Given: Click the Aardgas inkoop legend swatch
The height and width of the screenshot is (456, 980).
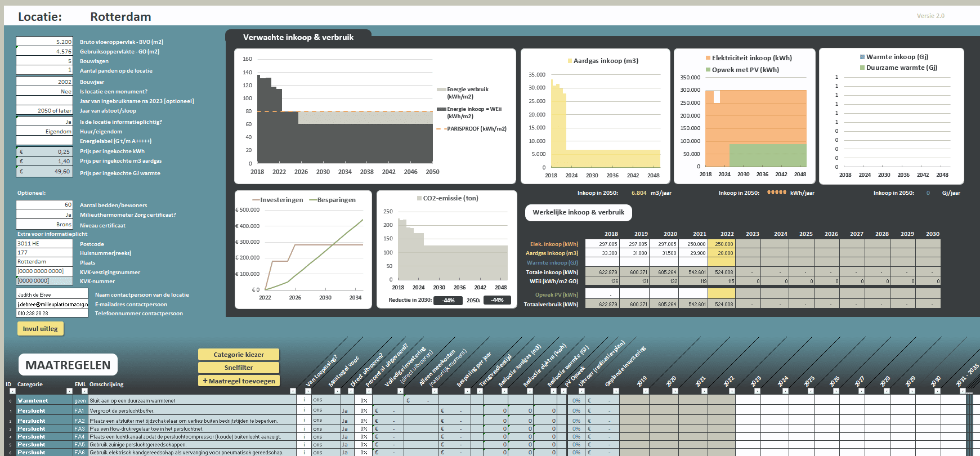Looking at the screenshot, I should click(570, 61).
